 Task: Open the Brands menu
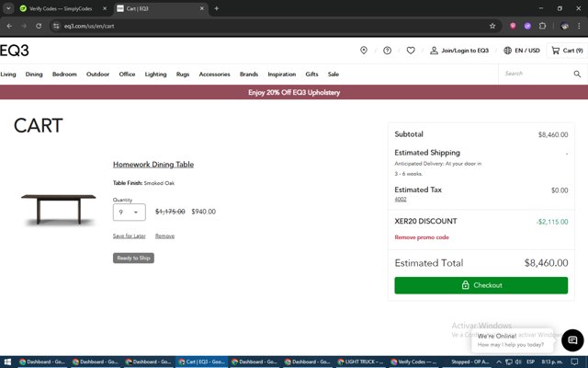(249, 75)
